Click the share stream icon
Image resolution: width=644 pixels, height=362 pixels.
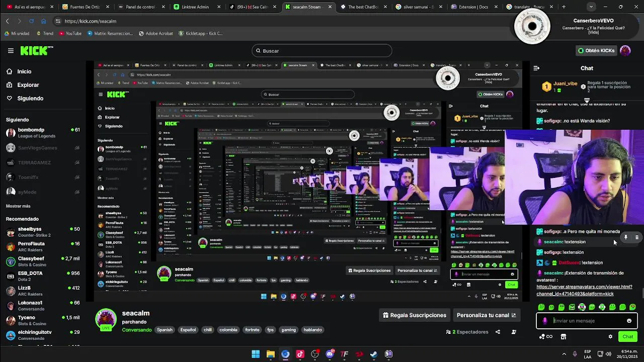pos(498,332)
